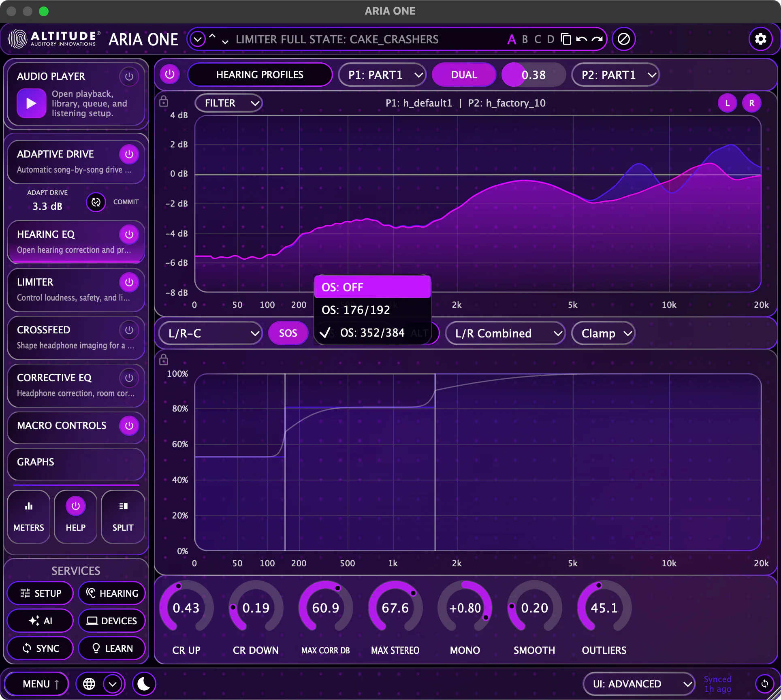
Task: Click the OUTLIERS knob
Action: pyautogui.click(x=604, y=607)
